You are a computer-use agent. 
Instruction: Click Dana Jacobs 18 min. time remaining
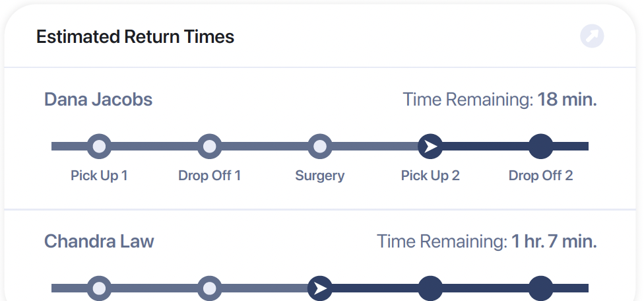point(567,100)
